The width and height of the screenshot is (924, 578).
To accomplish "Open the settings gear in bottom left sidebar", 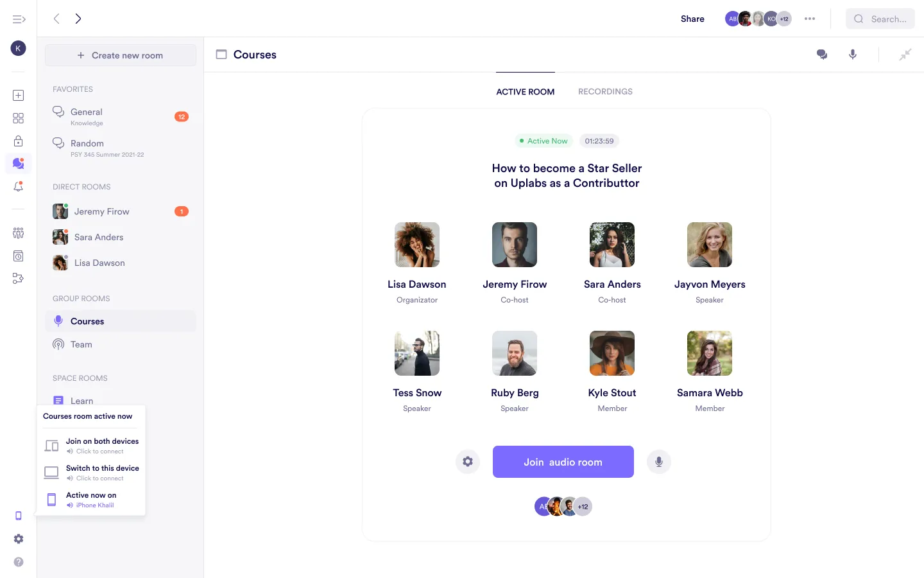I will click(x=19, y=539).
